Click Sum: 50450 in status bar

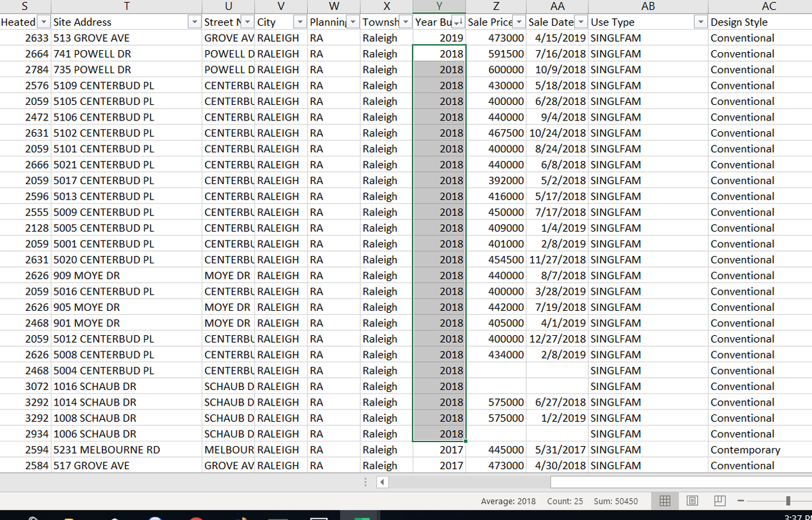click(x=615, y=501)
